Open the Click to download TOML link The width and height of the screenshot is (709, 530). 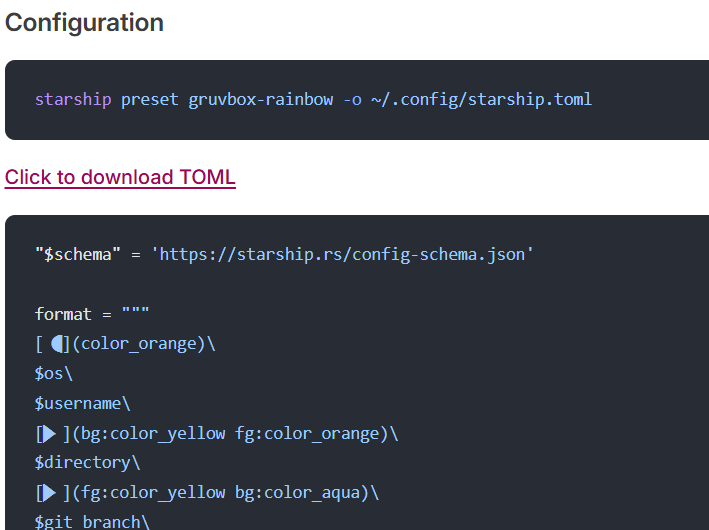(x=120, y=177)
